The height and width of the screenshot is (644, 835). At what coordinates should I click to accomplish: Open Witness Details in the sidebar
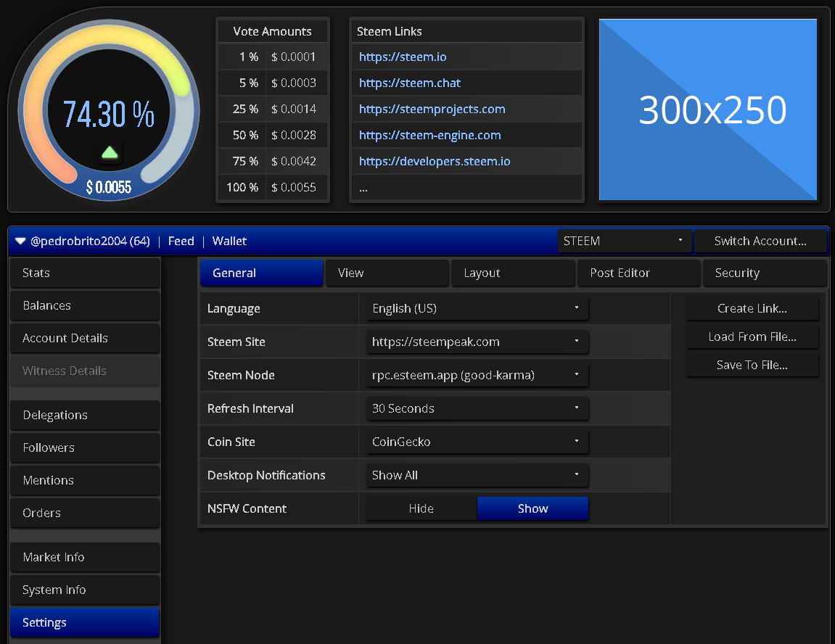pyautogui.click(x=85, y=371)
